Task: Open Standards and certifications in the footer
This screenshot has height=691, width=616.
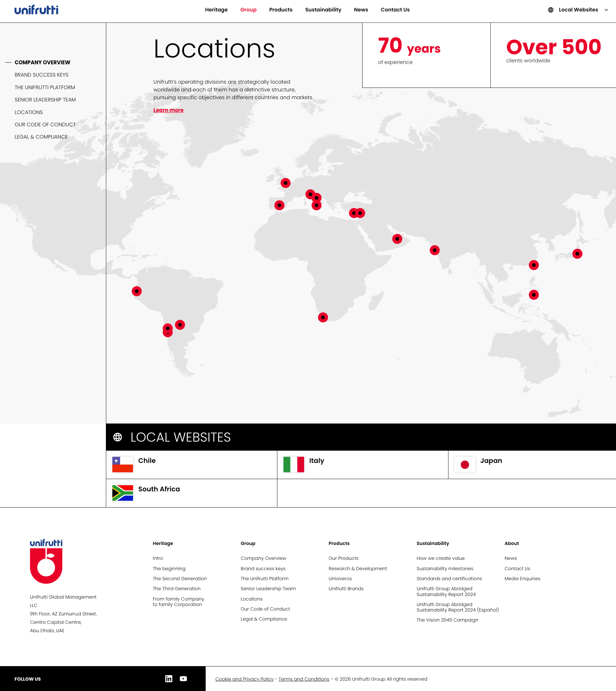Action: tap(449, 579)
